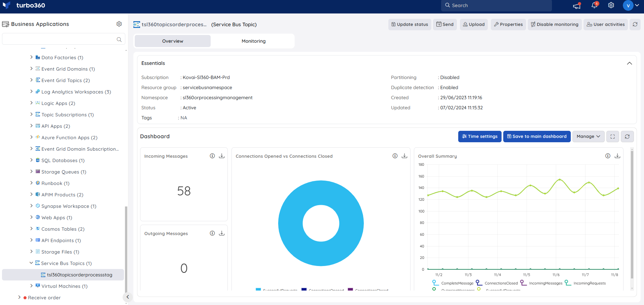The width and height of the screenshot is (644, 305).
Task: Expand dashboard to fullscreen
Action: click(x=613, y=137)
